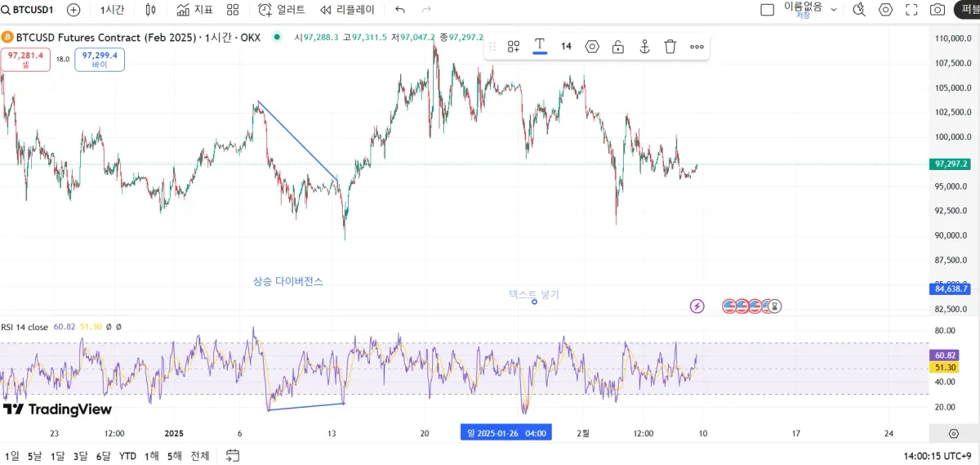Expand the chart name dropdown arrow
The height and width of the screenshot is (465, 980).
834,10
